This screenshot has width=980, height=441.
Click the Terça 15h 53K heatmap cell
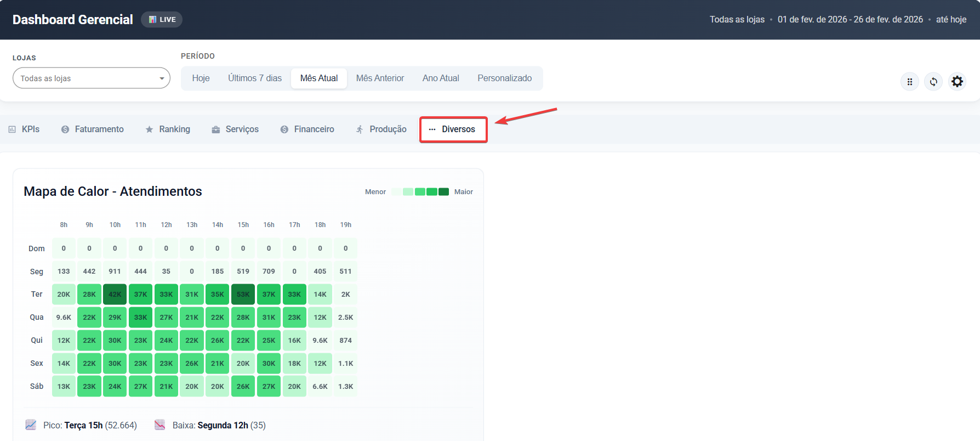pos(243,295)
